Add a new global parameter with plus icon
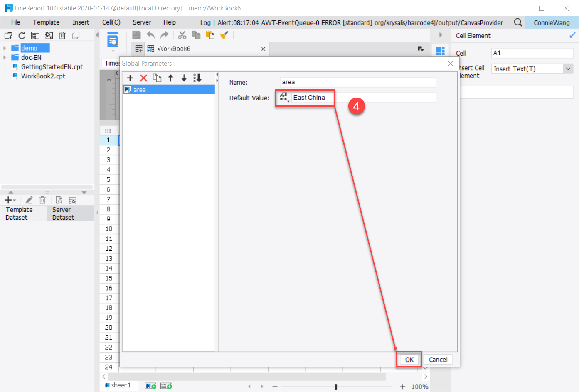579x392 pixels. (130, 78)
